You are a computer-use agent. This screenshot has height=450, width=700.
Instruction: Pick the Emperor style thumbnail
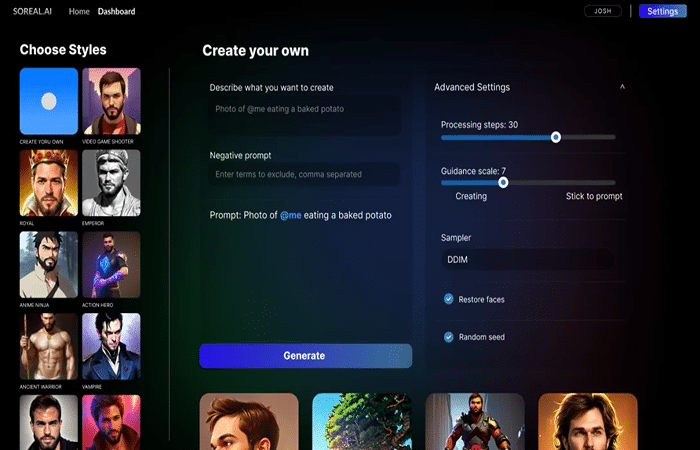click(x=111, y=183)
